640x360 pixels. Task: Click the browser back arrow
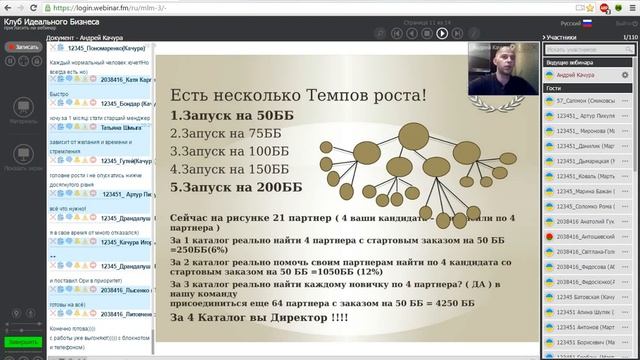(x=8, y=8)
